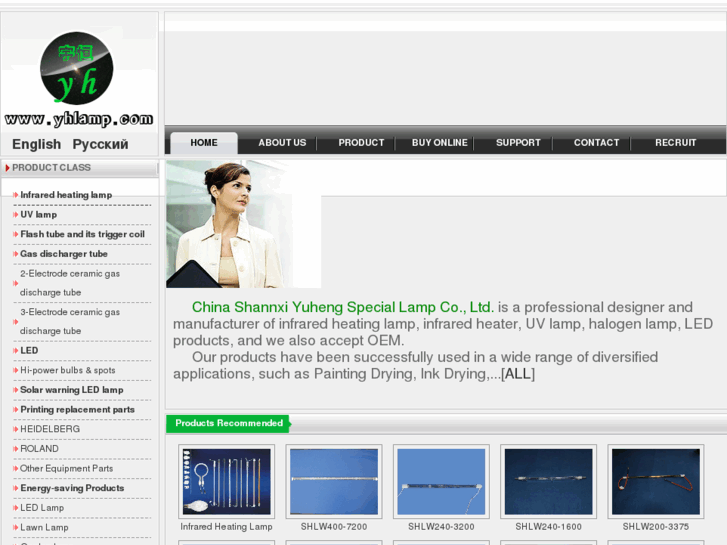The height and width of the screenshot is (545, 727).
Task: Click the Infrared Heating Lamp caption link
Action: tap(226, 527)
